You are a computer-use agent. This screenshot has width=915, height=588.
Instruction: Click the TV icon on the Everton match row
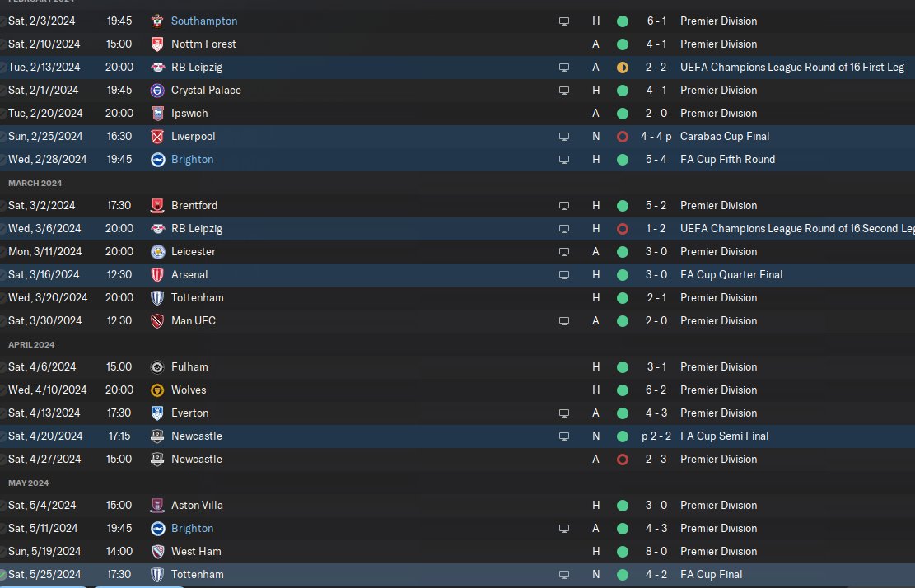tap(563, 413)
